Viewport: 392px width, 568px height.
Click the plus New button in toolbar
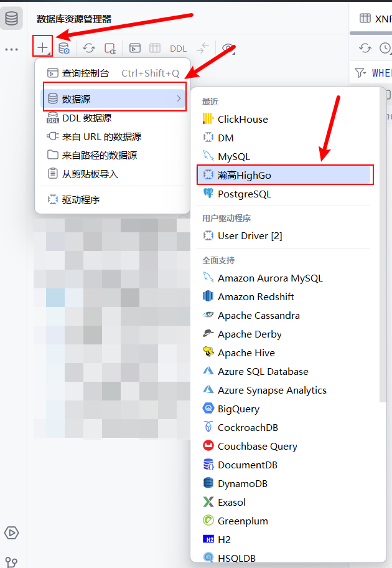[43, 47]
